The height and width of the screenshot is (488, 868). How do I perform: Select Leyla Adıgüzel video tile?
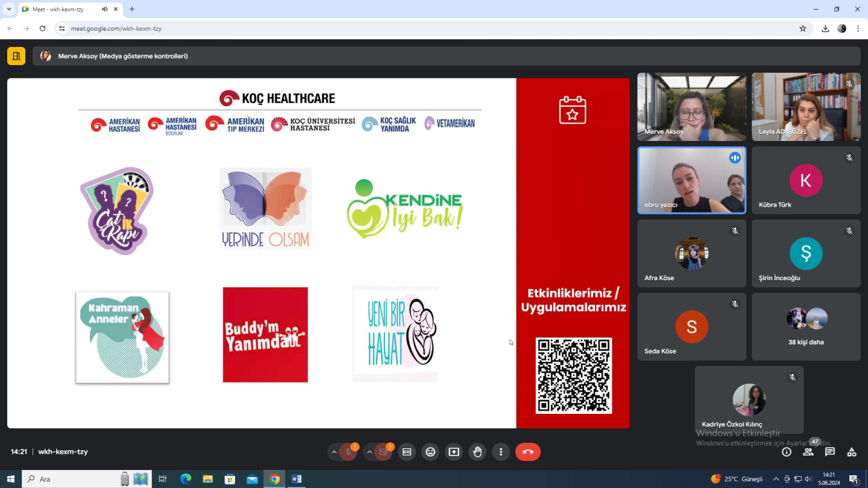pos(806,107)
